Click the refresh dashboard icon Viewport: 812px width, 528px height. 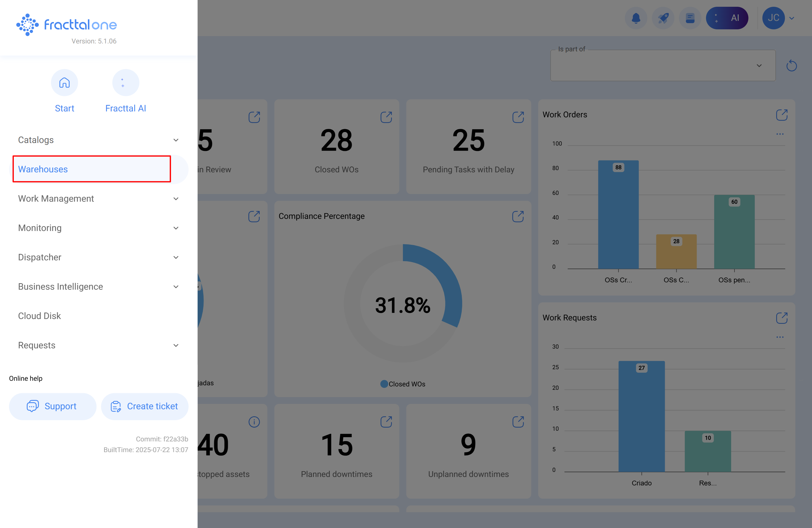click(791, 65)
